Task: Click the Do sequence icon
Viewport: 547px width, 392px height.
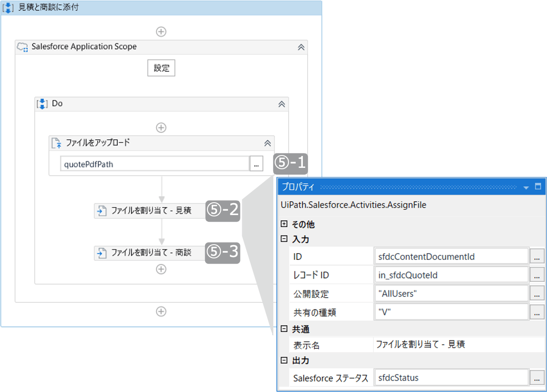Action: 42,104
